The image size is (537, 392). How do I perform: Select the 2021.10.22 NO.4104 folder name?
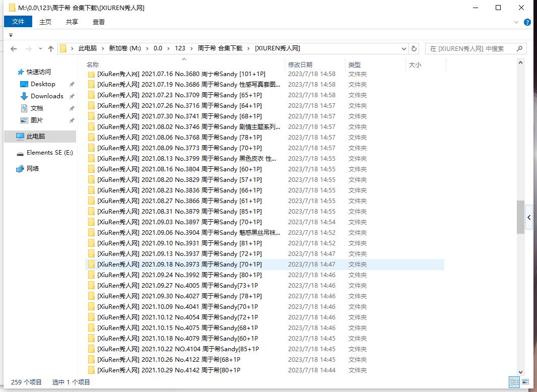pyautogui.click(x=178, y=349)
